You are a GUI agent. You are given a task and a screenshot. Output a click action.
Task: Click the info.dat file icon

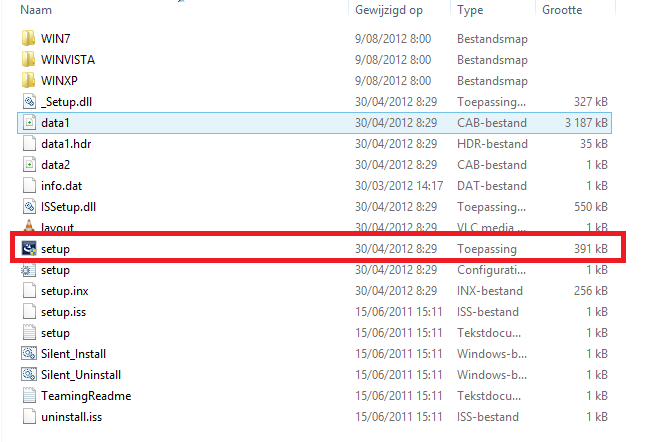pyautogui.click(x=29, y=186)
